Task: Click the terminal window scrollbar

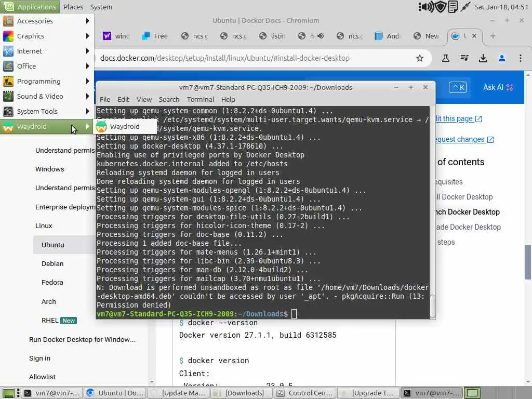Action: [x=433, y=305]
